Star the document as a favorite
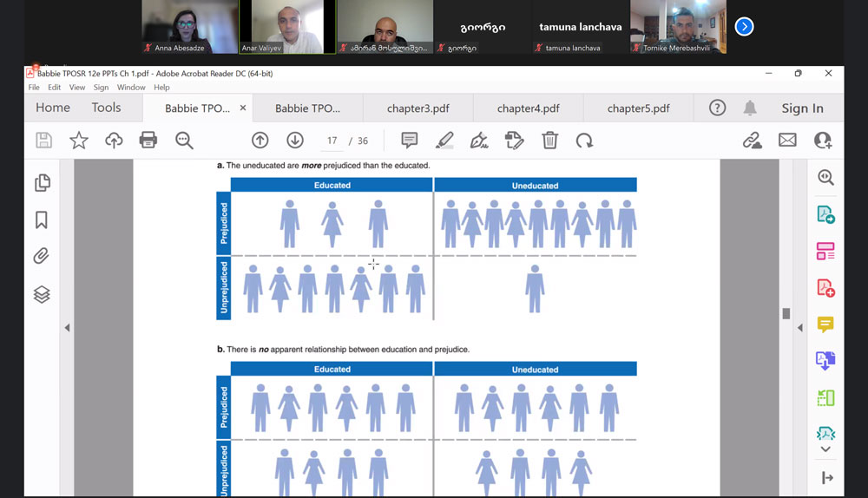The height and width of the screenshot is (498, 868). (x=79, y=141)
